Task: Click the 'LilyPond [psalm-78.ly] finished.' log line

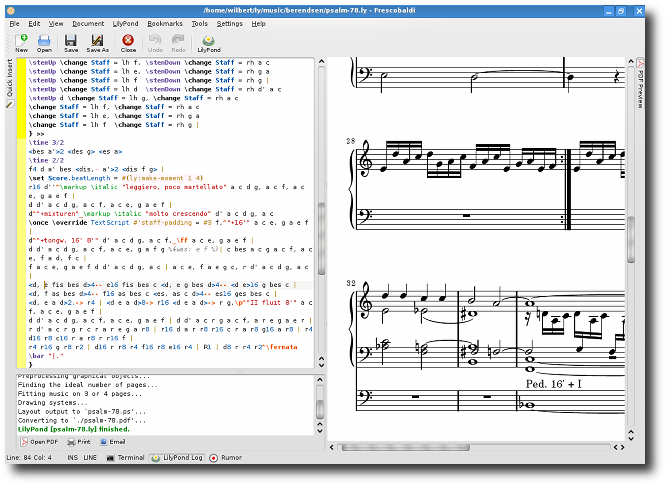Action: coord(73,429)
